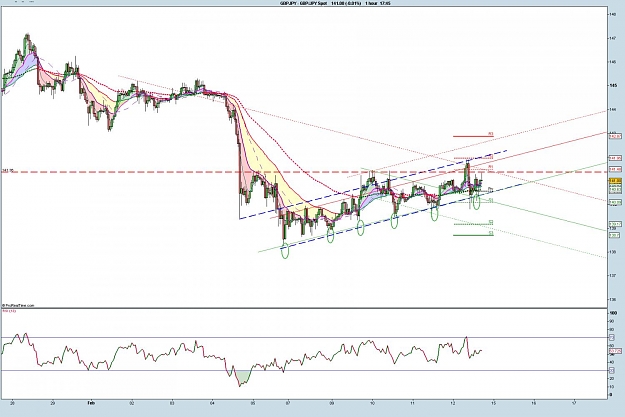This screenshot has width=625, height=417.
Task: Click the R3 price tag on price axis
Action: [615, 136]
